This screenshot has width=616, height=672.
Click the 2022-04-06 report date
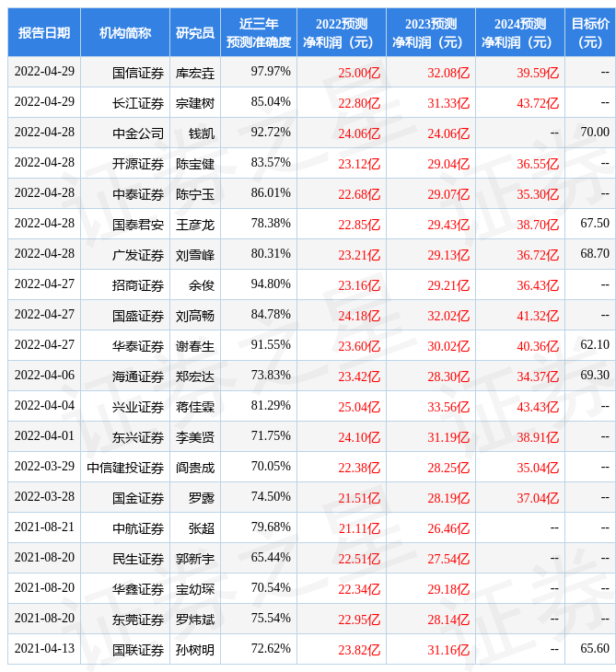click(44, 375)
